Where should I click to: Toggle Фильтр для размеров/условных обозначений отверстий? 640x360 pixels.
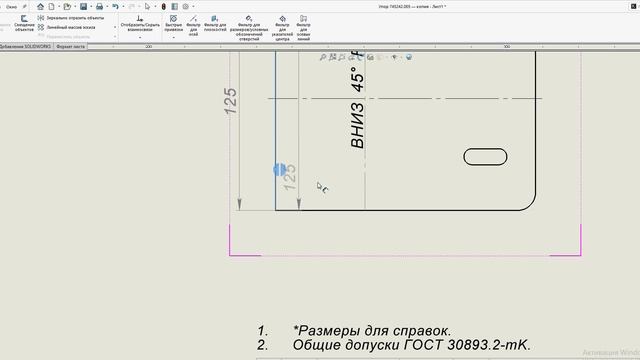(249, 28)
